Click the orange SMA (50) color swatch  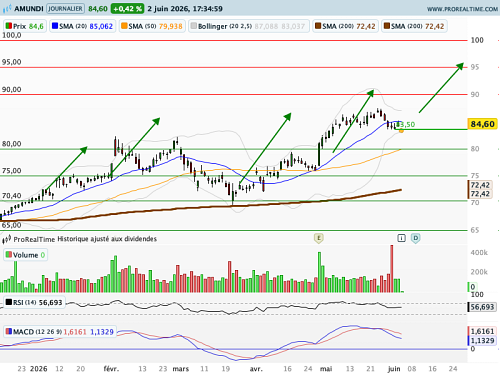(x=124, y=26)
